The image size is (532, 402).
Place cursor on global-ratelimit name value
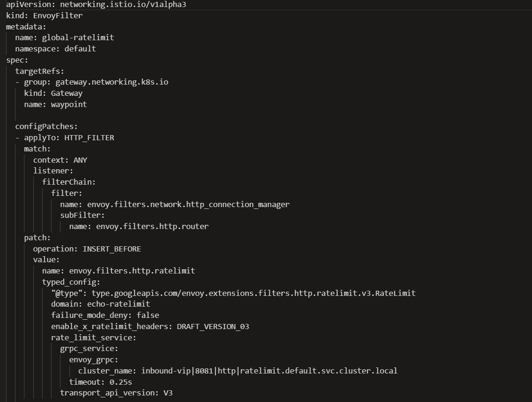pos(78,37)
